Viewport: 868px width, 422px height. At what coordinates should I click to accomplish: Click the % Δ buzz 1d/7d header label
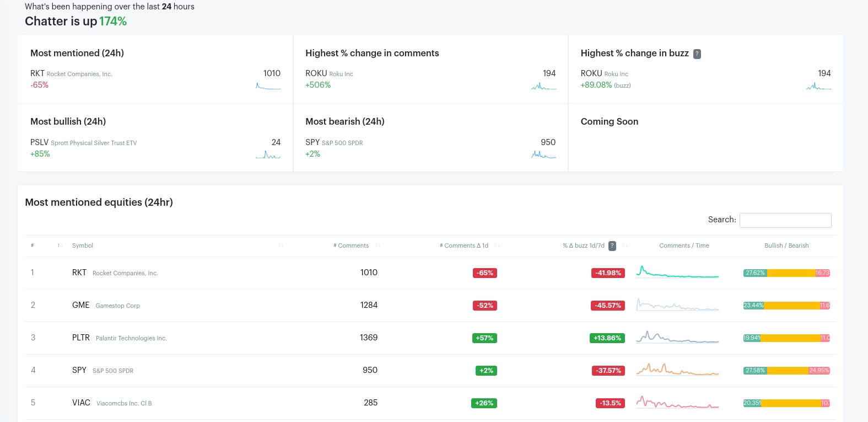click(584, 245)
